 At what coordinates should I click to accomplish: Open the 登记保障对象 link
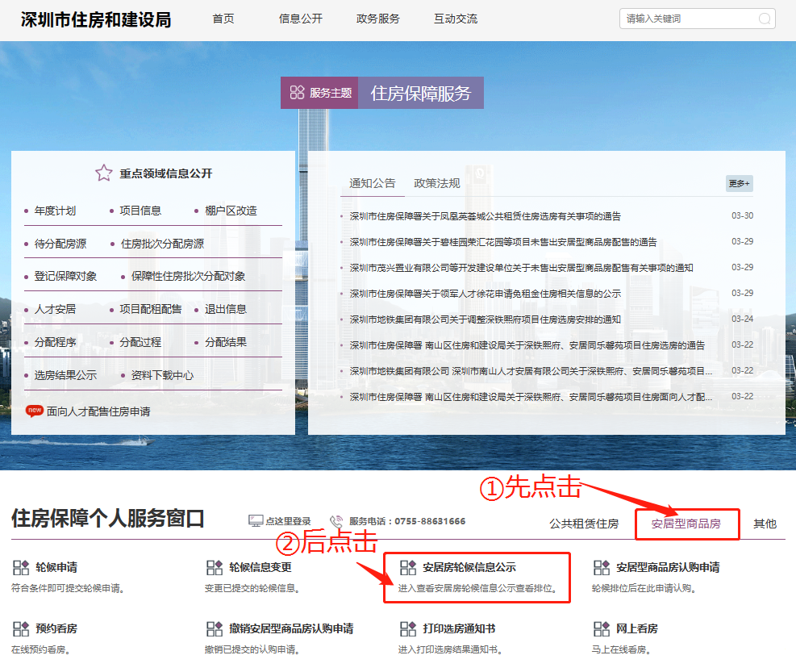(65, 277)
